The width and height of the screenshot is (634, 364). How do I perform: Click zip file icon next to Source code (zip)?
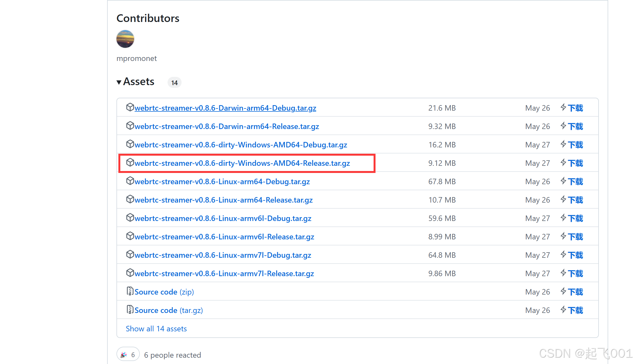point(130,291)
